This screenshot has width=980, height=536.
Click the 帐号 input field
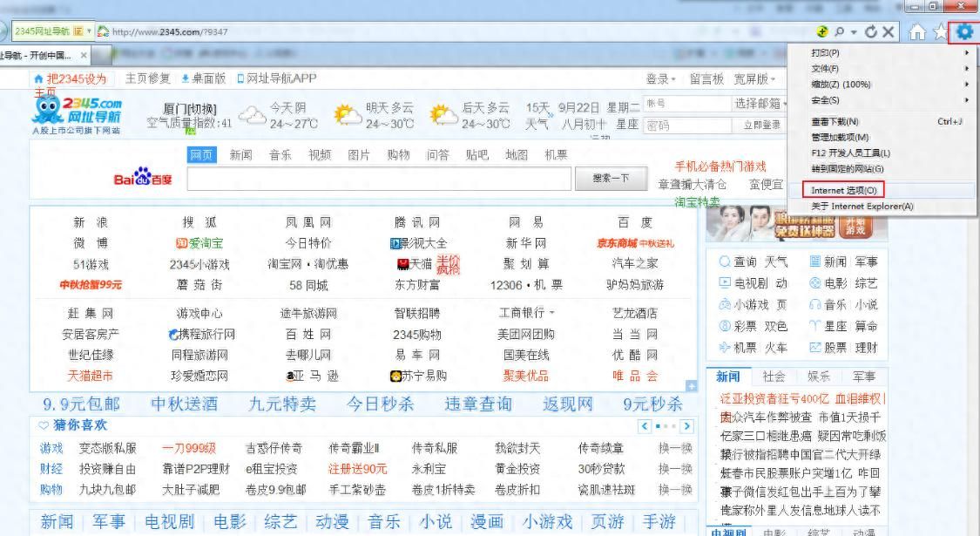coord(687,104)
